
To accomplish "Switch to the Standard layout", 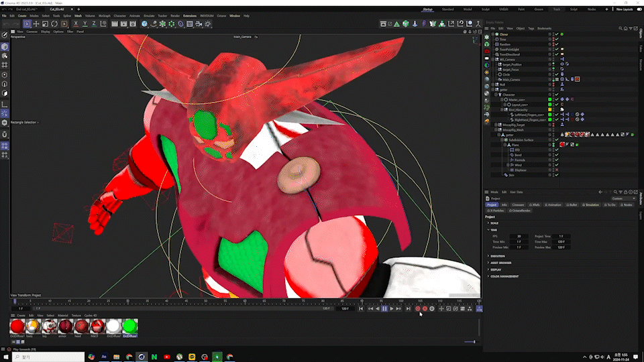I will [447, 9].
